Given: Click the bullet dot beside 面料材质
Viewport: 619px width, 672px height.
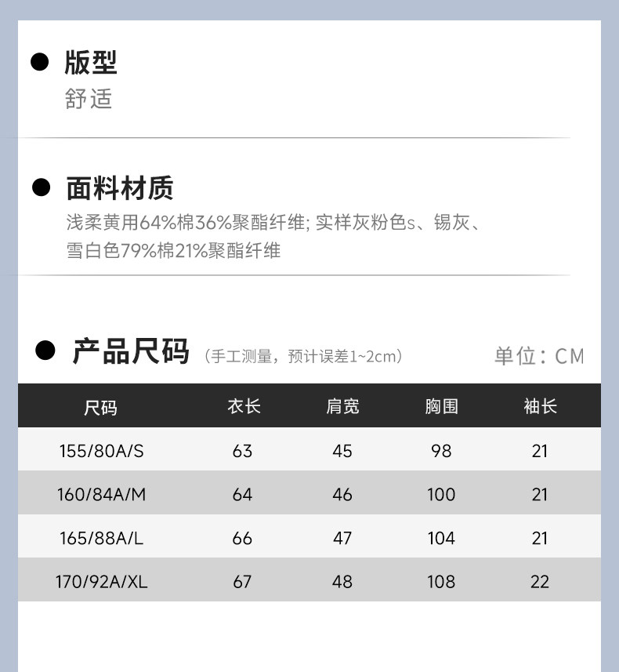Looking at the screenshot, I should pyautogui.click(x=41, y=188).
